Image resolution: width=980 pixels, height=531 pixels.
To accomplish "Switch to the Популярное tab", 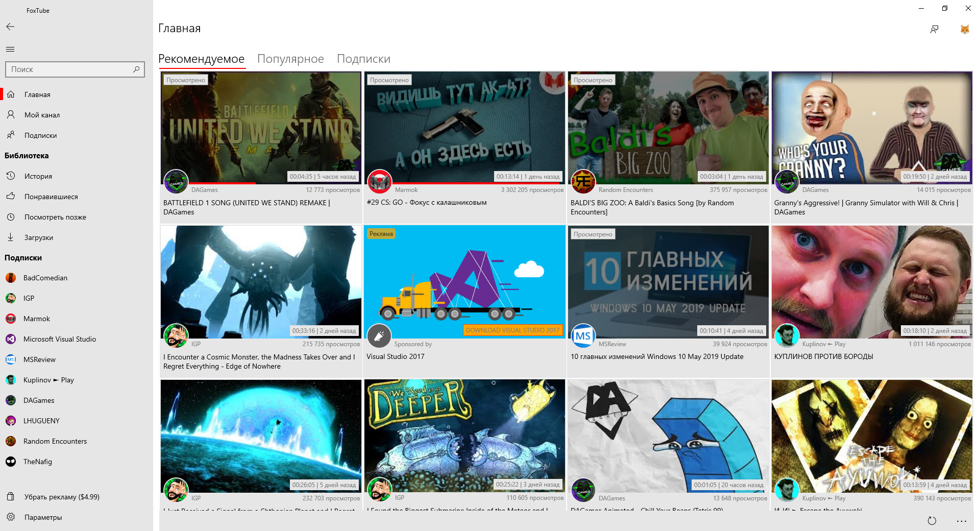I will coord(290,59).
